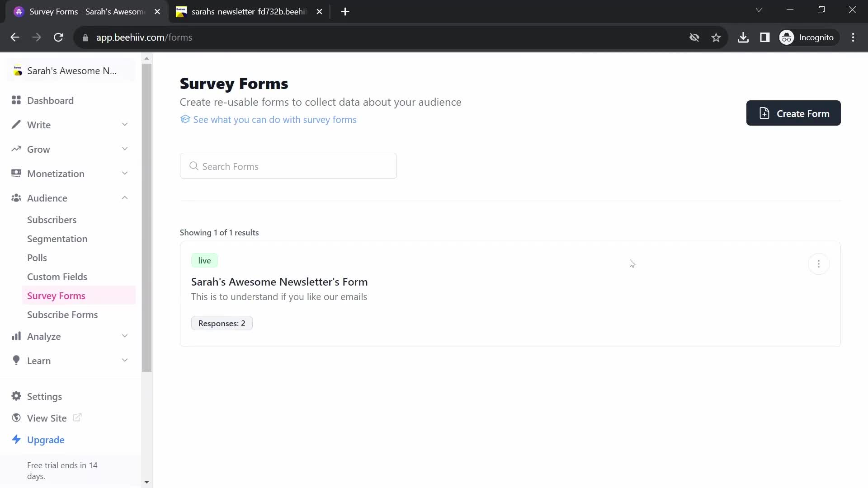Select the Segmentation menu item

click(57, 238)
